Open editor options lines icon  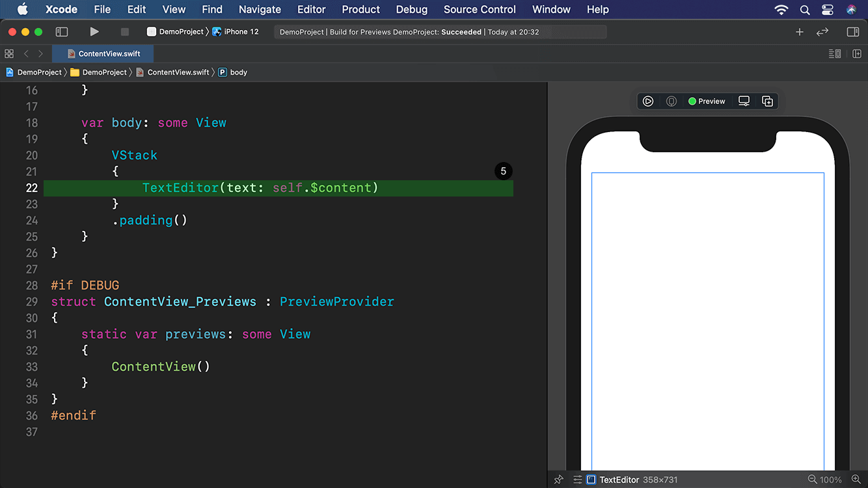tap(835, 53)
